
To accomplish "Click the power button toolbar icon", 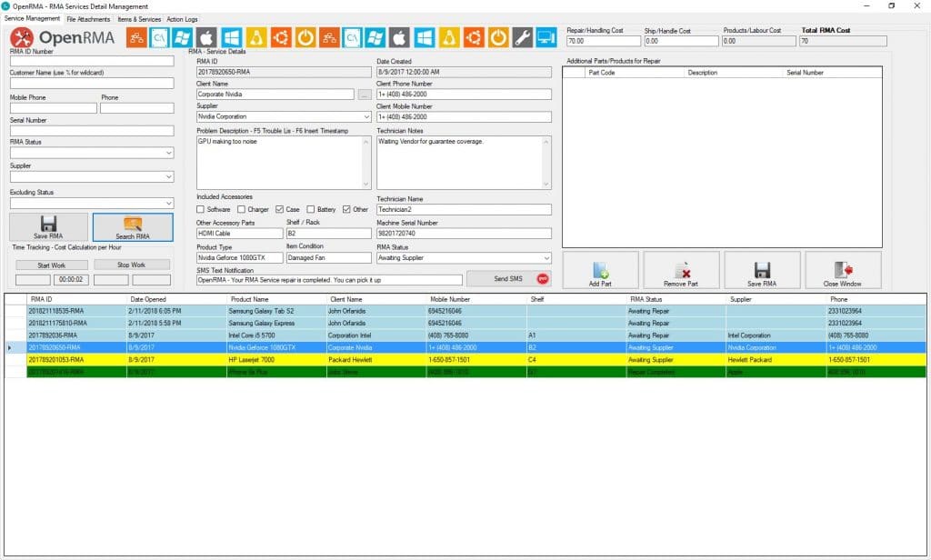I will [303, 38].
